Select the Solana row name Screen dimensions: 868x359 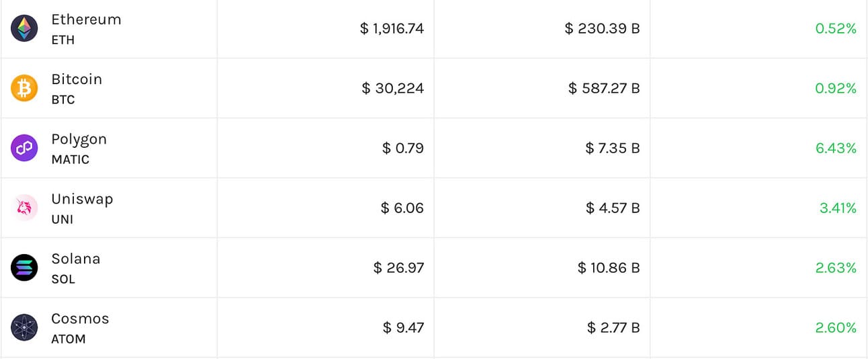[x=75, y=259]
